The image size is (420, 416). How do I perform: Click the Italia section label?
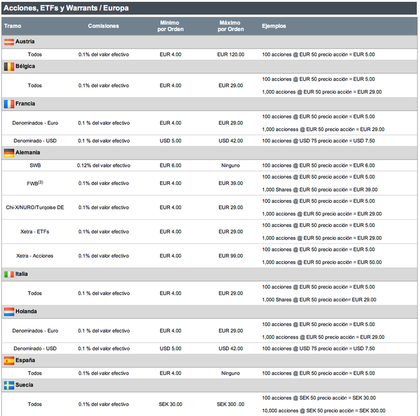click(x=22, y=274)
